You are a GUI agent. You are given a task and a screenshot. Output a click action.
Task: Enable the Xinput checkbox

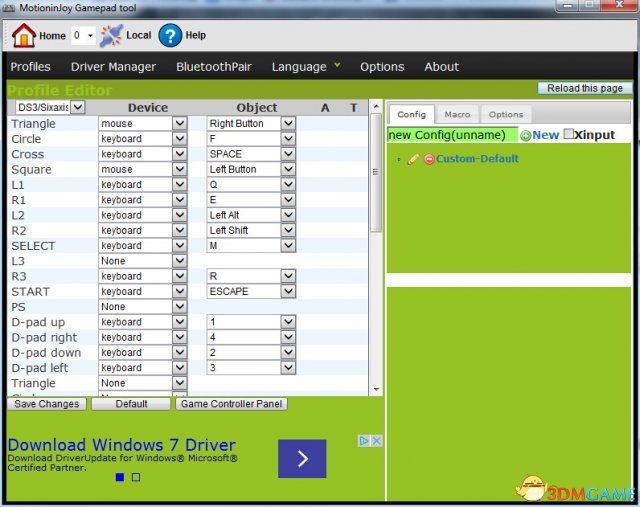(568, 134)
